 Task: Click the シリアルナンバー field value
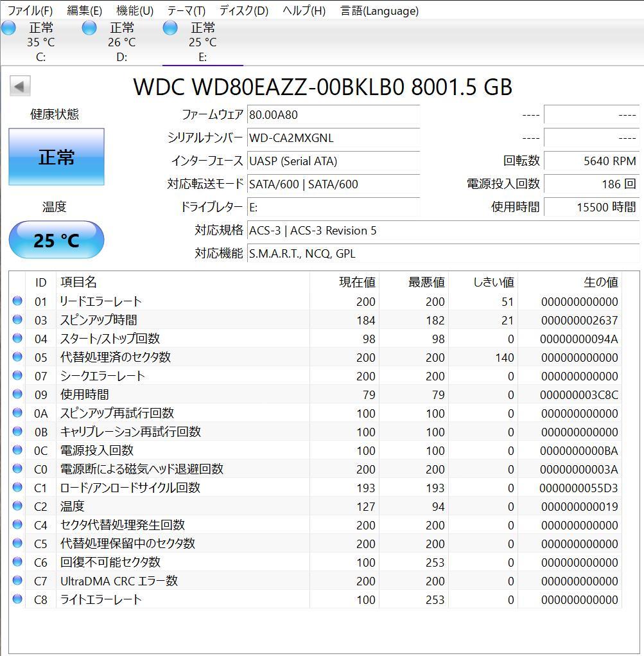(333, 137)
